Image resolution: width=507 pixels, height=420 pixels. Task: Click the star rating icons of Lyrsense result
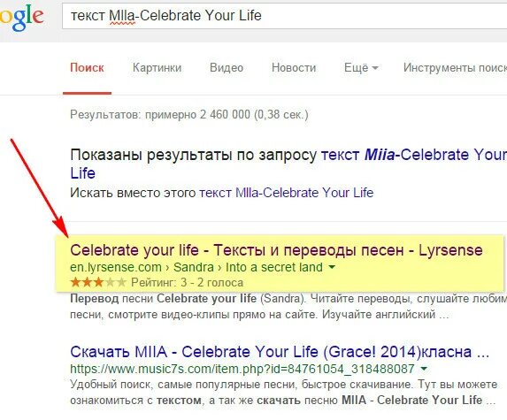[98, 282]
